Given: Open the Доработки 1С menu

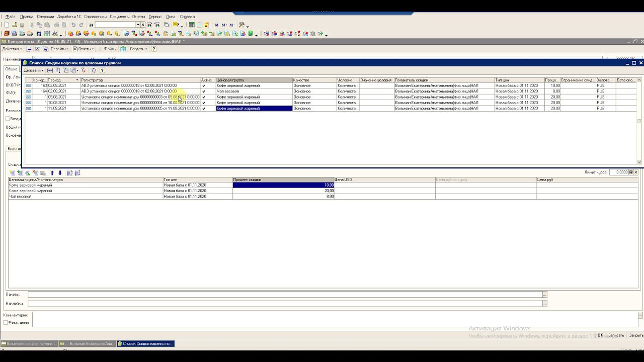Looking at the screenshot, I should (69, 17).
